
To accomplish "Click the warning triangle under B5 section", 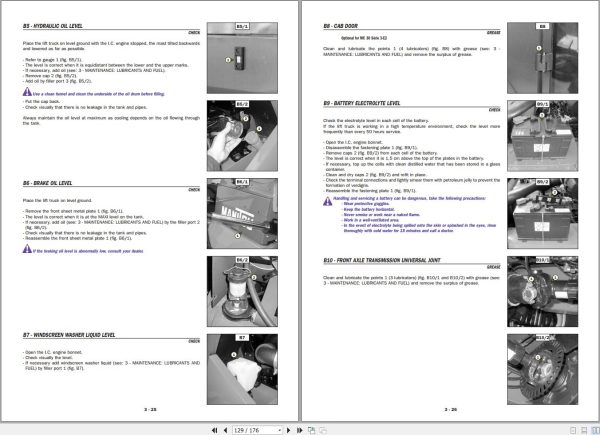I will (x=27, y=92).
